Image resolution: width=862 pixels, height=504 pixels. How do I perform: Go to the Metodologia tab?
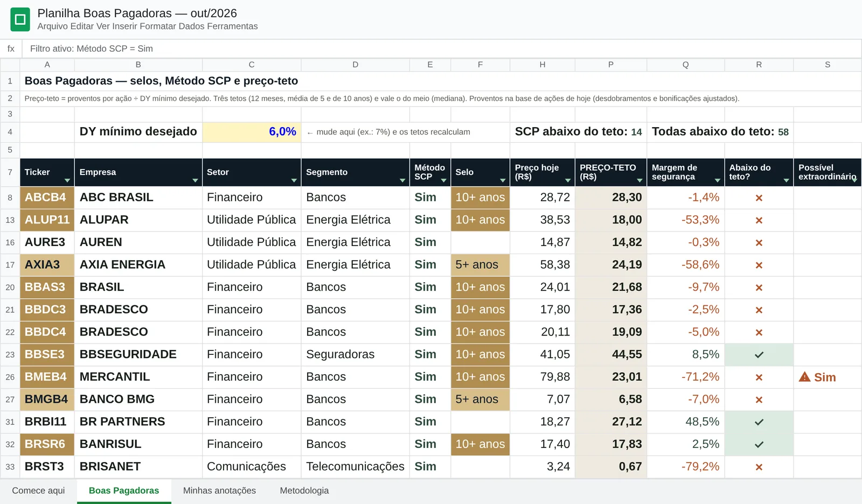[x=304, y=491]
